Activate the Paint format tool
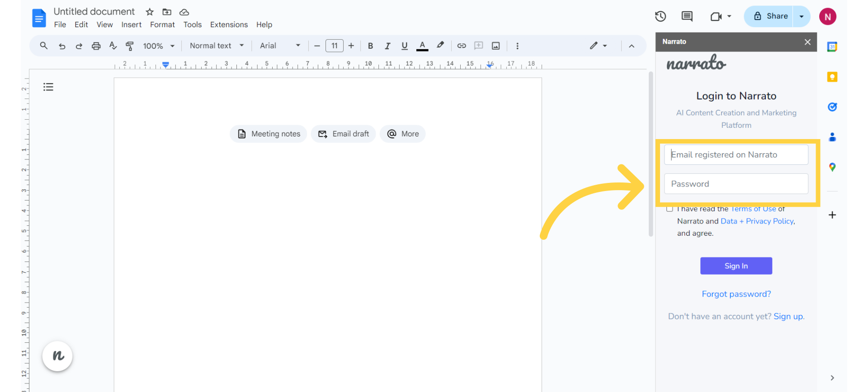Viewport: 868px width, 392px height. point(130,46)
